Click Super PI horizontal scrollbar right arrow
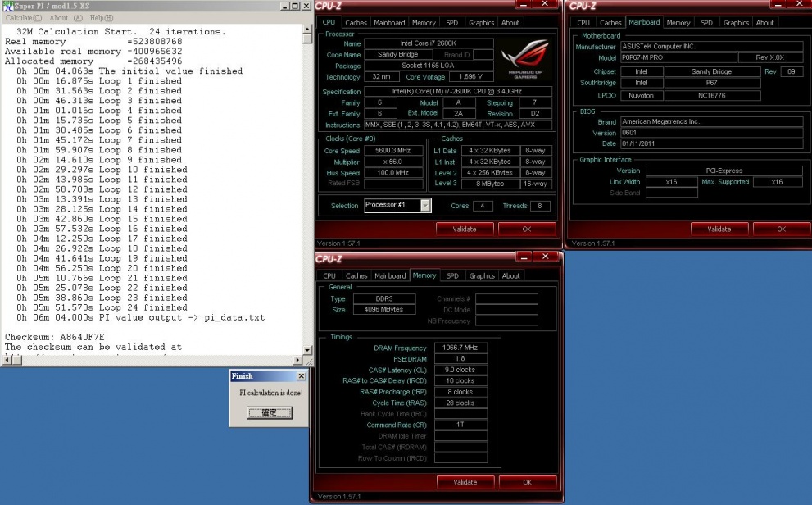This screenshot has width=812, height=505. click(298, 362)
